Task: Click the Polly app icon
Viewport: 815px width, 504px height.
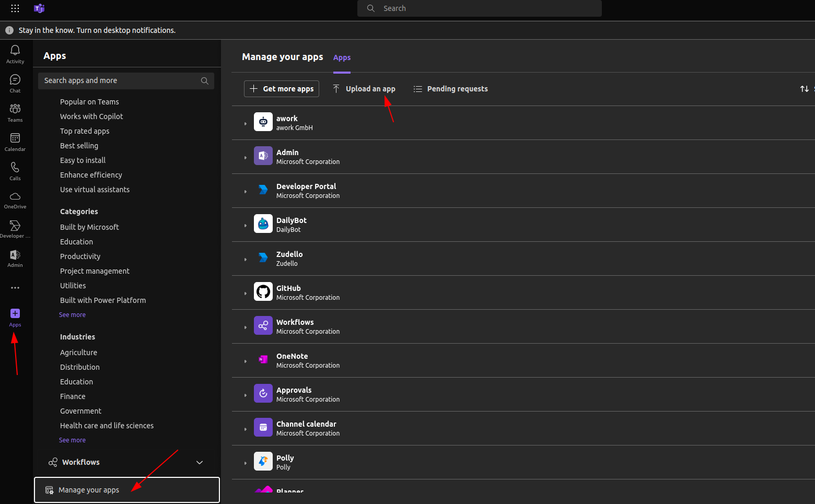Action: coord(263,461)
